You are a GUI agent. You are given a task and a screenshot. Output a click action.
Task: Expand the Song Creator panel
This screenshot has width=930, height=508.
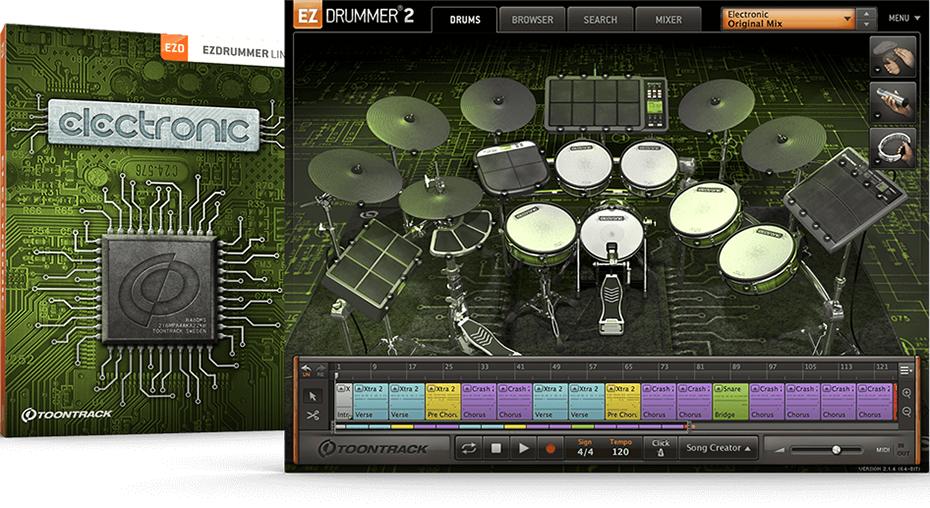(x=717, y=448)
